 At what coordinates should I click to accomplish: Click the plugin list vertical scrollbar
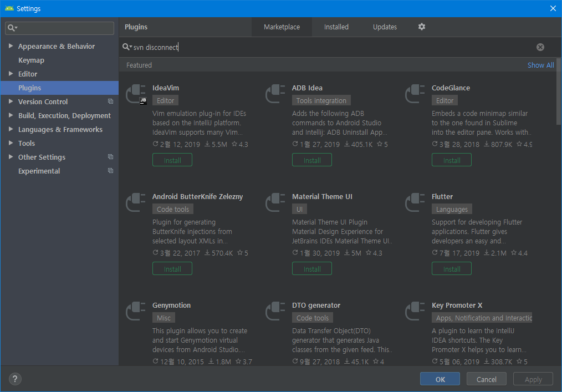coord(559,91)
